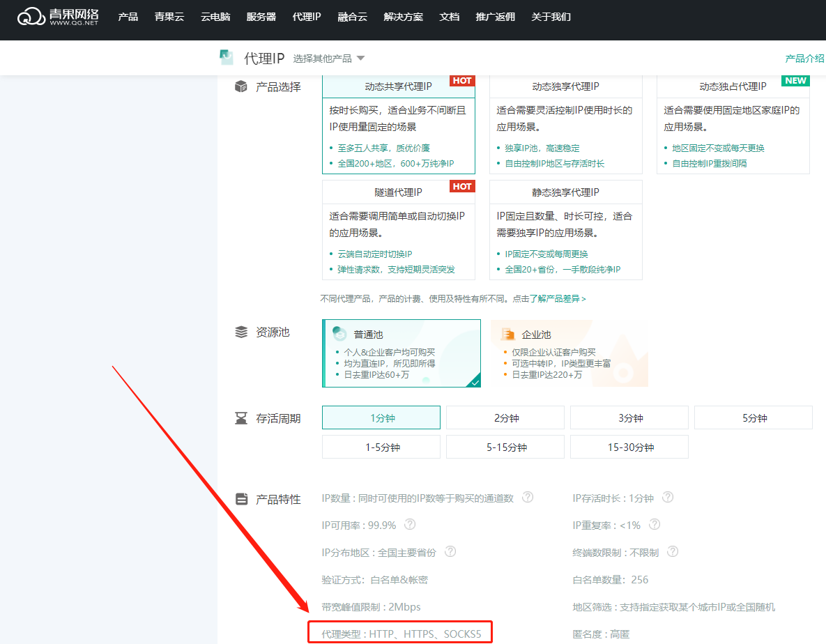The height and width of the screenshot is (644, 826).
Task: Open 云电脑 in top navigation
Action: [215, 17]
